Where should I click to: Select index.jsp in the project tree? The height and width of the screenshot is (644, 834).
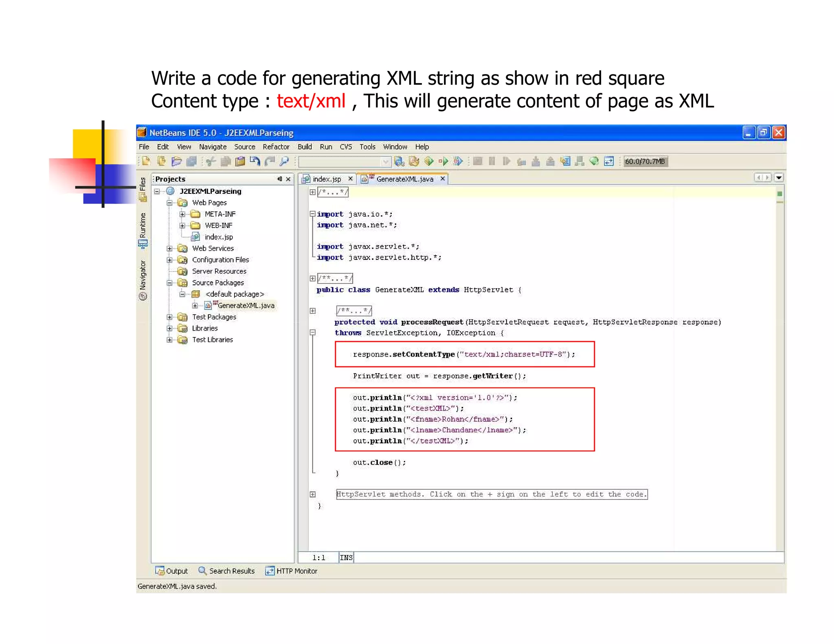point(219,237)
